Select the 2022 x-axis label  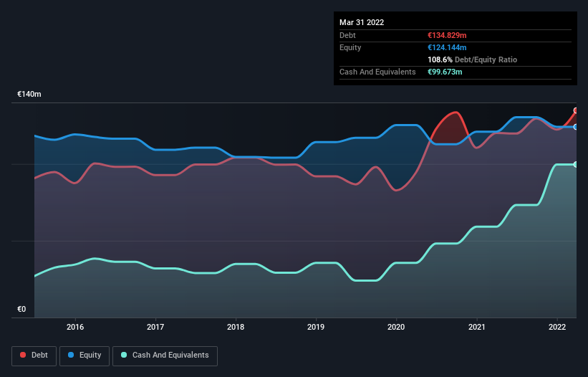(557, 327)
